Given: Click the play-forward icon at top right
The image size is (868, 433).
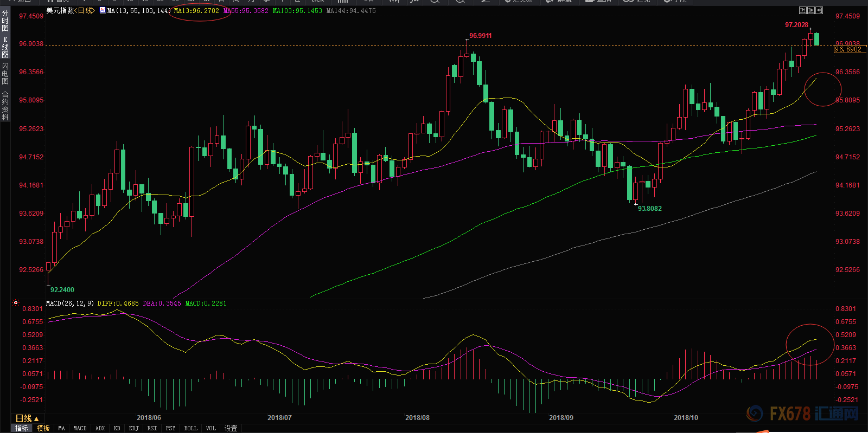Looking at the screenshot, I should tap(811, 10).
